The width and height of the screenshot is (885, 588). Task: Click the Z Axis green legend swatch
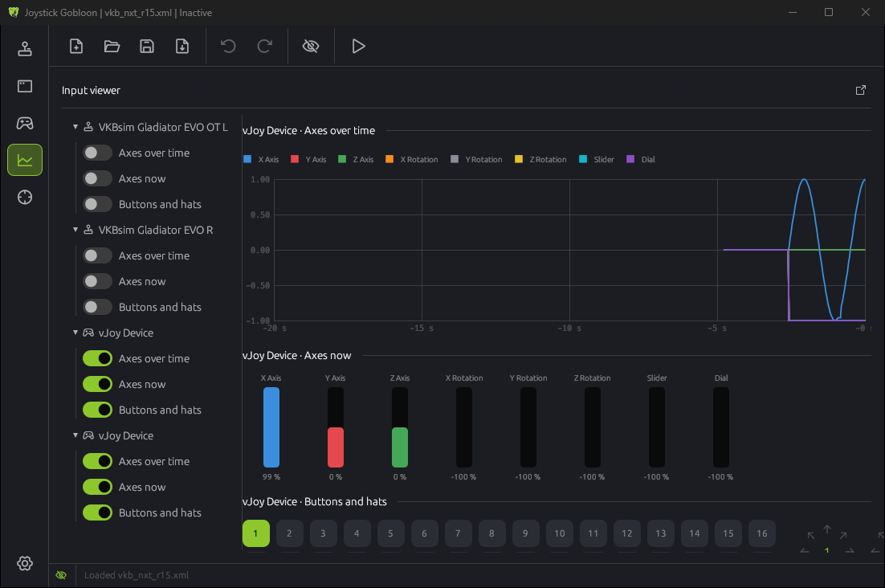[x=342, y=159]
